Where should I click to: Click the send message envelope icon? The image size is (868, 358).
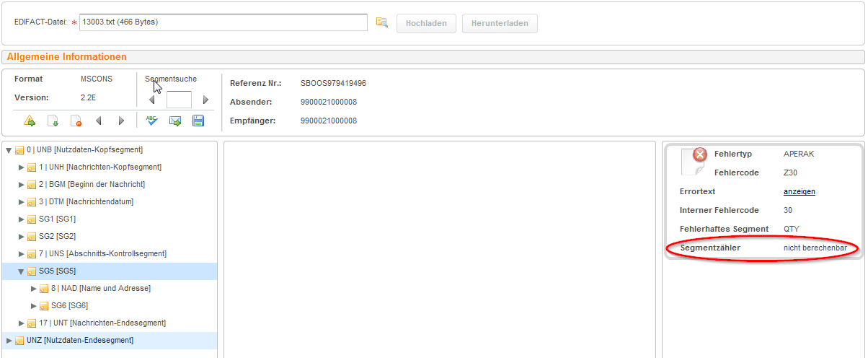(x=174, y=121)
